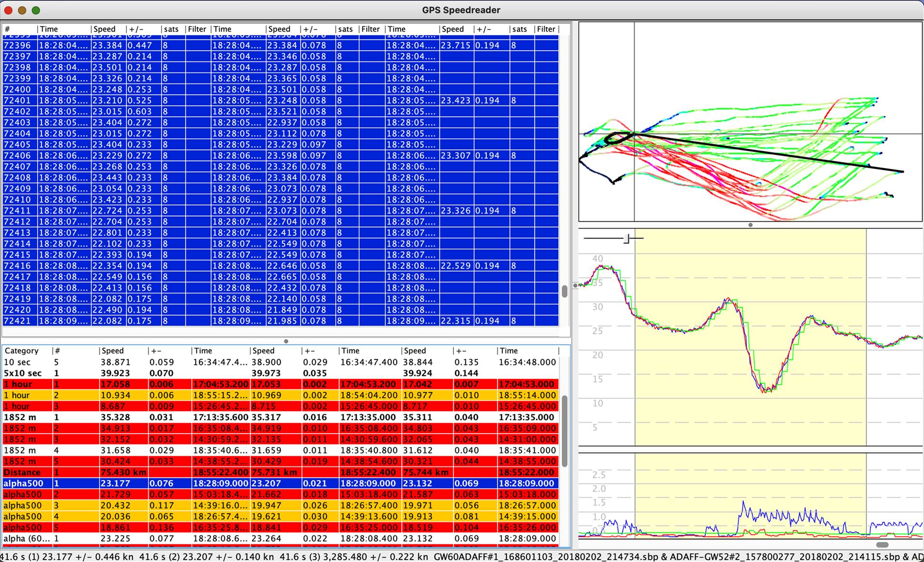Click horizontal scrollbar thumb under accuracy graph
Screen dimensions: 924x562
[882, 544]
